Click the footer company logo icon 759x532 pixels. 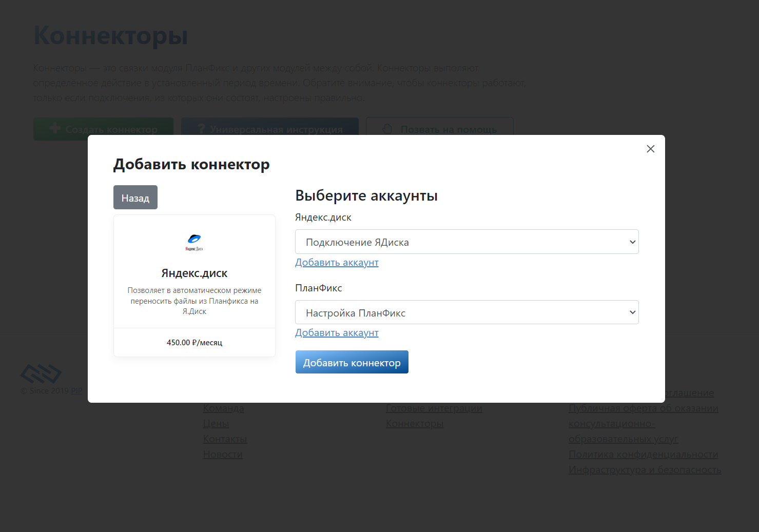pos(41,373)
